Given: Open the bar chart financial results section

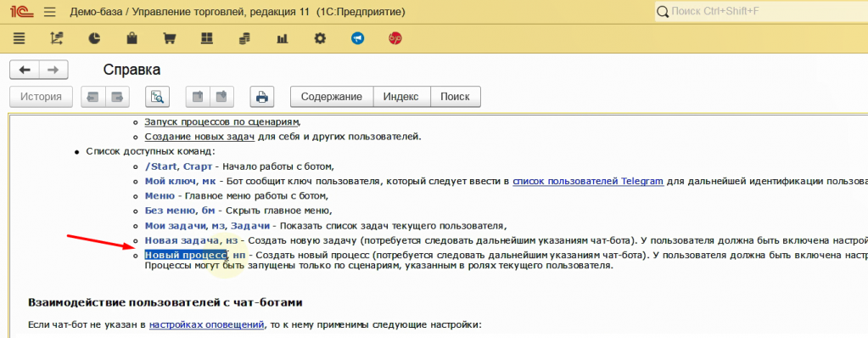Looking at the screenshot, I should point(283,39).
